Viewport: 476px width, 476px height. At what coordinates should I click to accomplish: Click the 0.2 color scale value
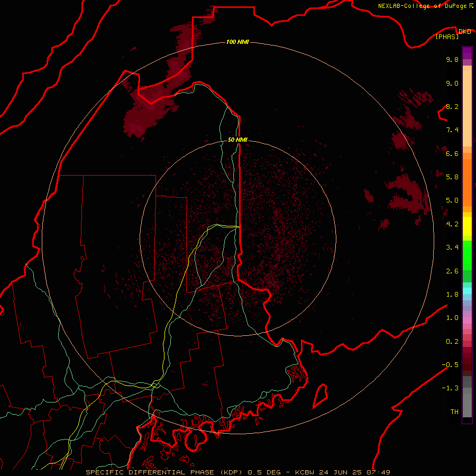tap(452, 342)
